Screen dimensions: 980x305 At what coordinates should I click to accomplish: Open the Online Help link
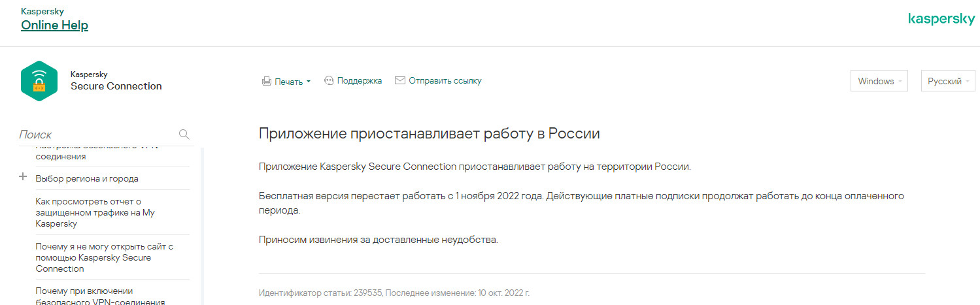pyautogui.click(x=54, y=25)
